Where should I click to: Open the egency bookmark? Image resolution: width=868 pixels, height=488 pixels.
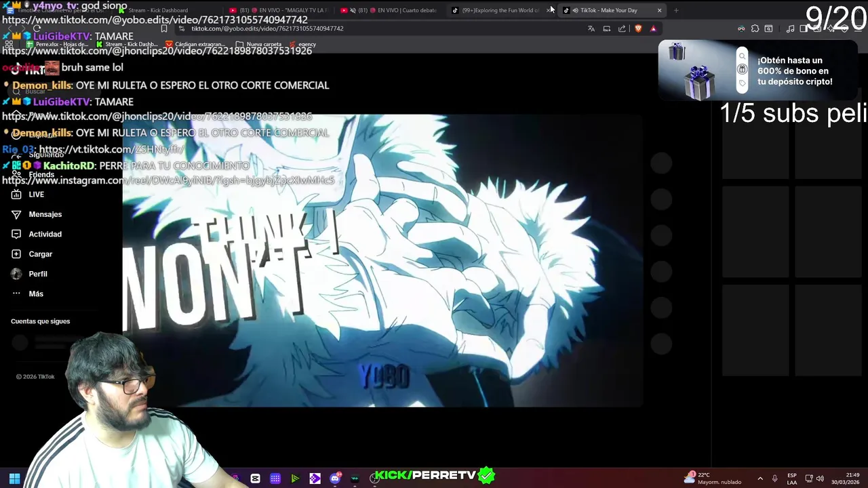[302, 44]
